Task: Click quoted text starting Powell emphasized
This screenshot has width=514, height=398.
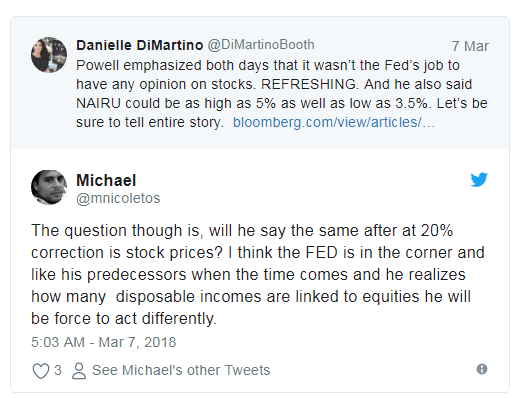Action: point(282,94)
